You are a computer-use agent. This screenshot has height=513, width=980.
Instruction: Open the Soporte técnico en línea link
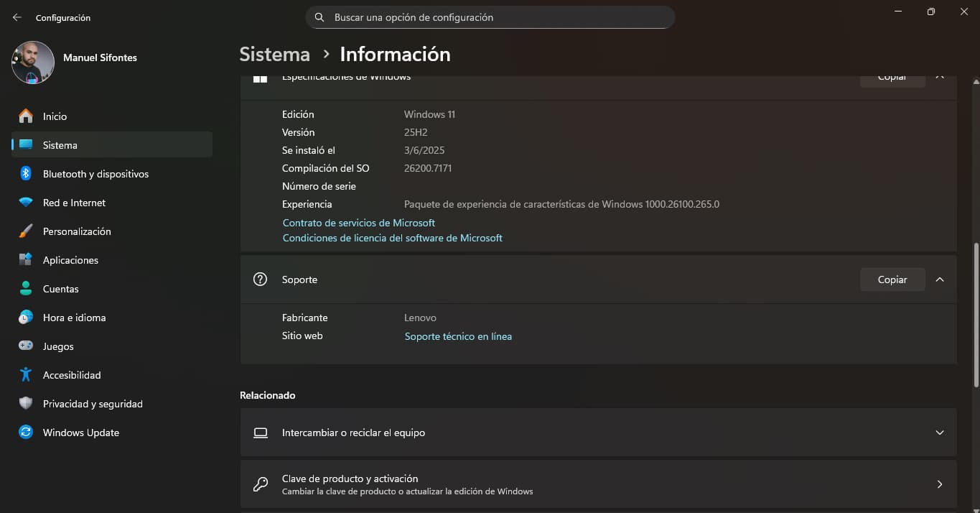pos(458,336)
